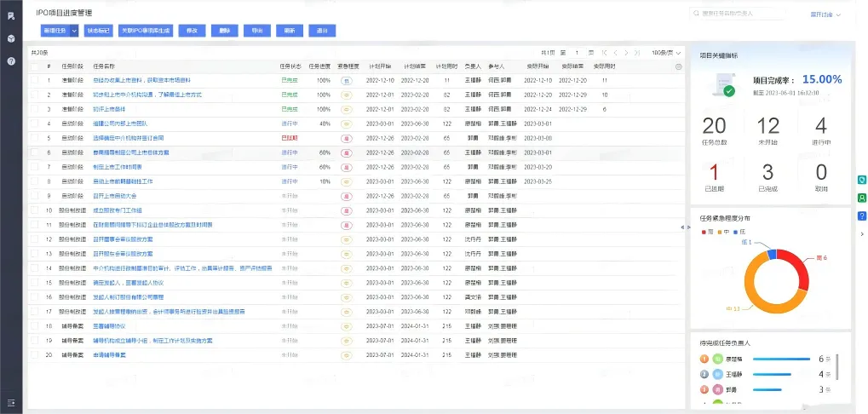Check the checkbox for task row 1
The height and width of the screenshot is (414, 868).
coord(34,80)
